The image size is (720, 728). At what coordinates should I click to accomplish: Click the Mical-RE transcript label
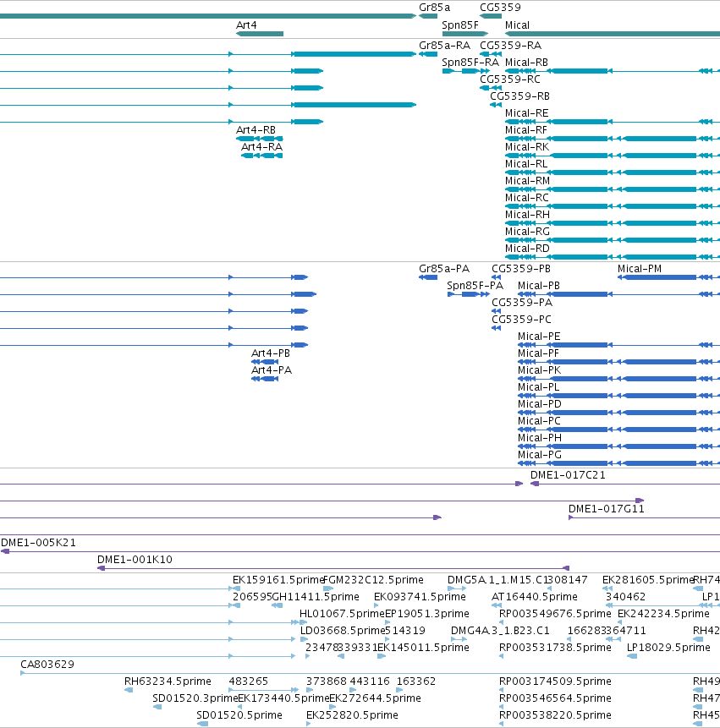tap(527, 113)
